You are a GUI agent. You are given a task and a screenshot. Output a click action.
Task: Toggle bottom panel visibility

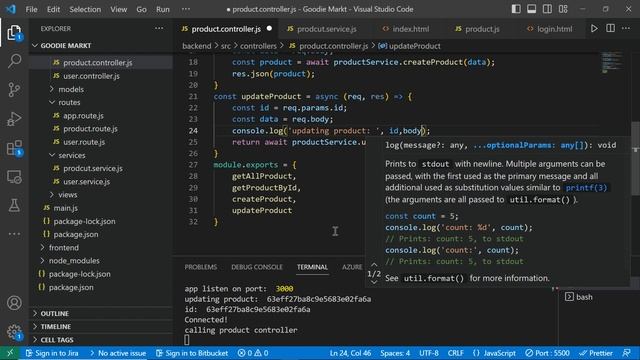pos(531,9)
